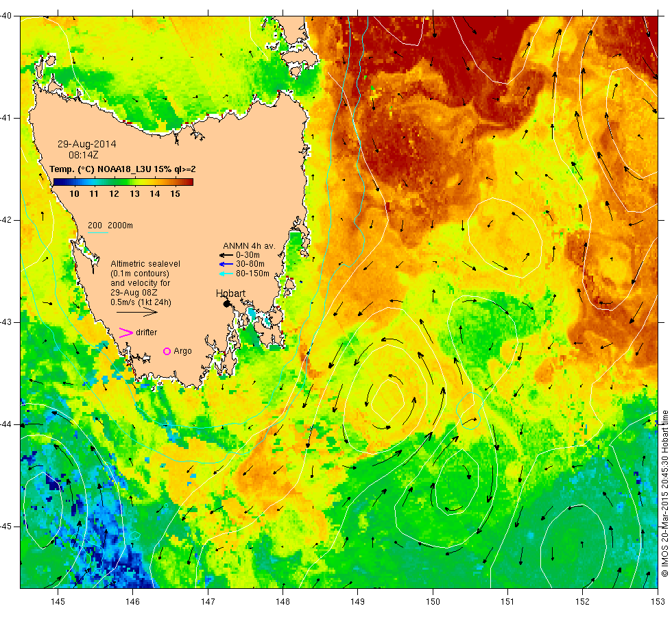This screenshot has height=617, width=672.
Task: Click the 'Argo' legend label
Action: tap(182, 351)
